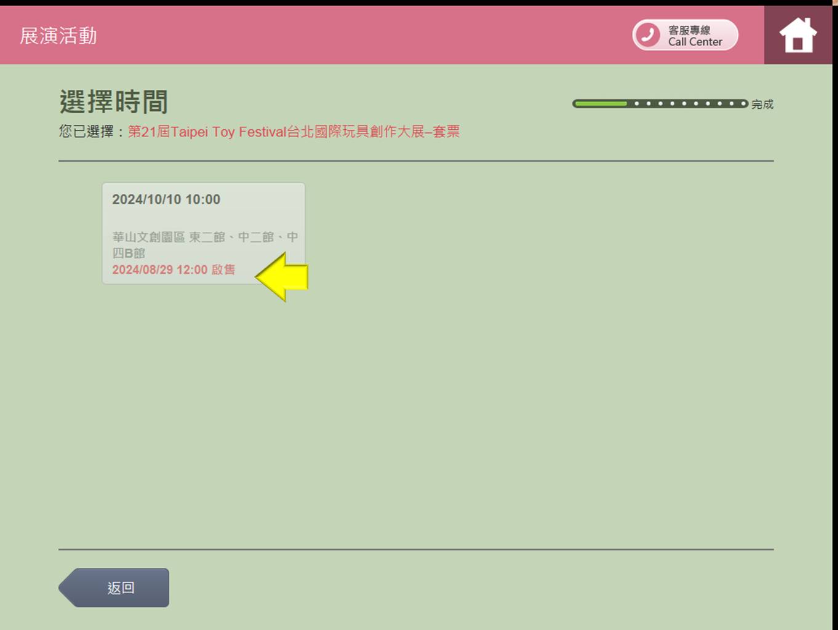The width and height of the screenshot is (840, 630).
Task: Click the red event name 第21屆Taipei Toy Festival text
Action: [294, 132]
